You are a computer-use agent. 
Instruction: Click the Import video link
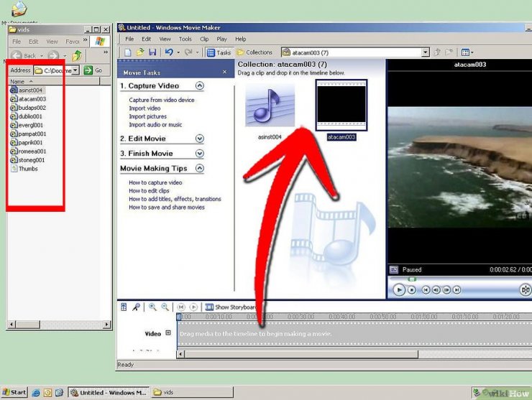145,108
